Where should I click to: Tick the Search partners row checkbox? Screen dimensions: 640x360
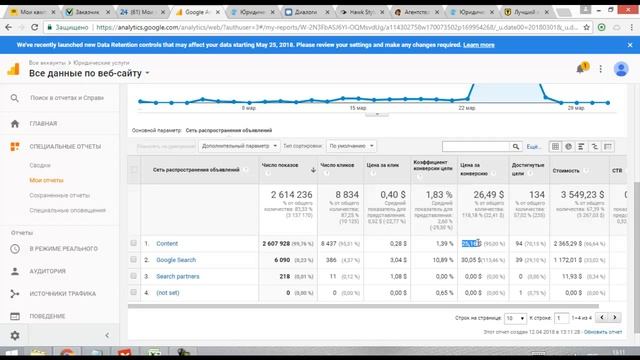pyautogui.click(x=133, y=276)
